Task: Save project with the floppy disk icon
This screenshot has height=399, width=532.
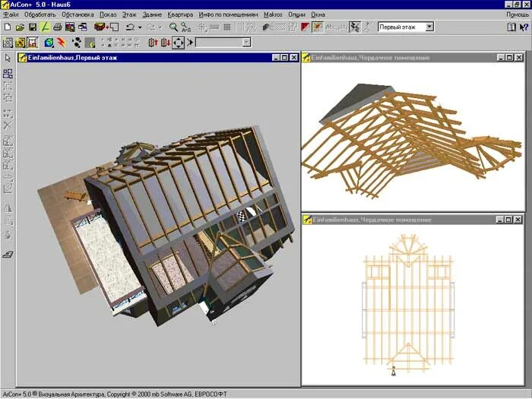Action: [32, 27]
